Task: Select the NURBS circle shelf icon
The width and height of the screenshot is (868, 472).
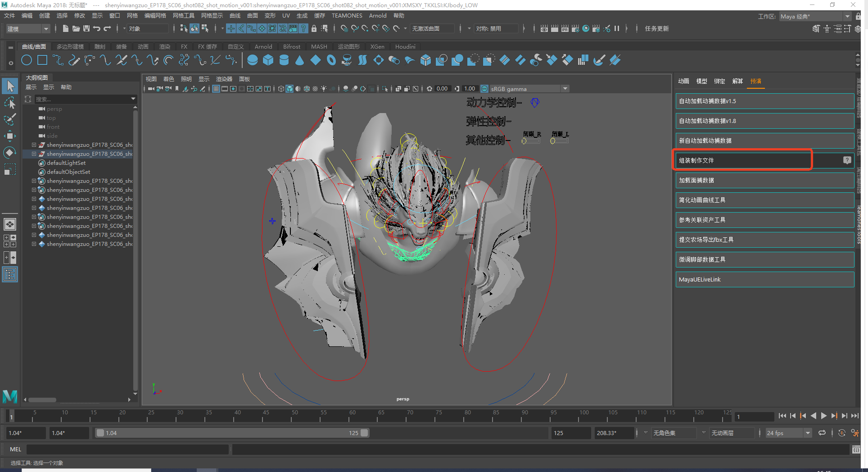Action: coord(27,60)
